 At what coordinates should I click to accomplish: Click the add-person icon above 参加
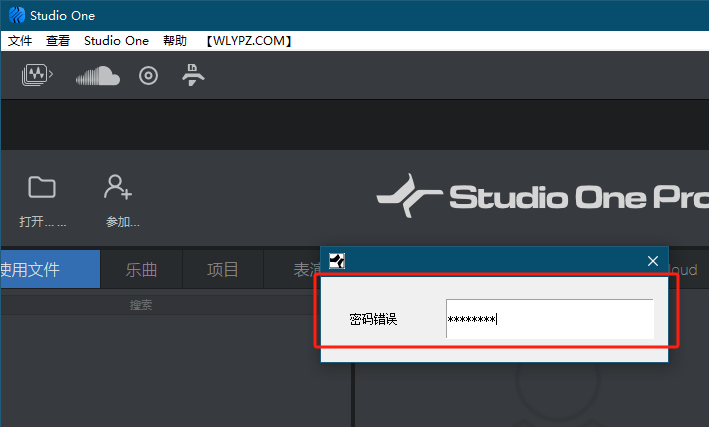[118, 187]
